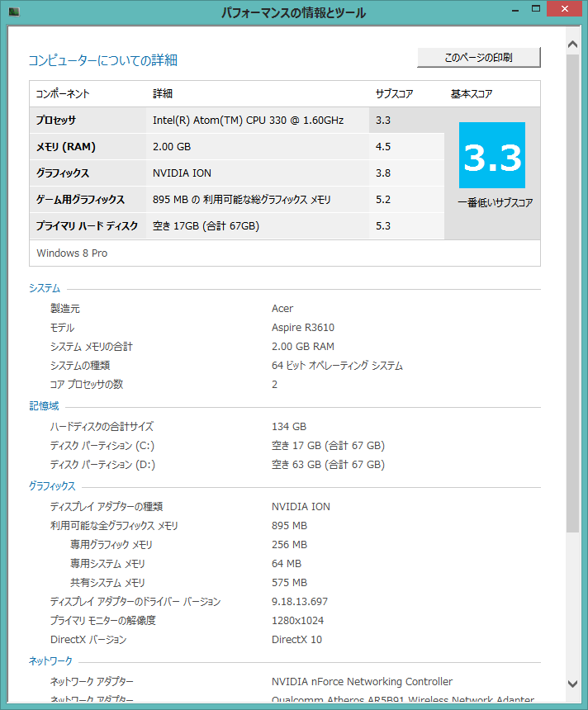Close the performance information window
This screenshot has width=588, height=710.
[564, 9]
